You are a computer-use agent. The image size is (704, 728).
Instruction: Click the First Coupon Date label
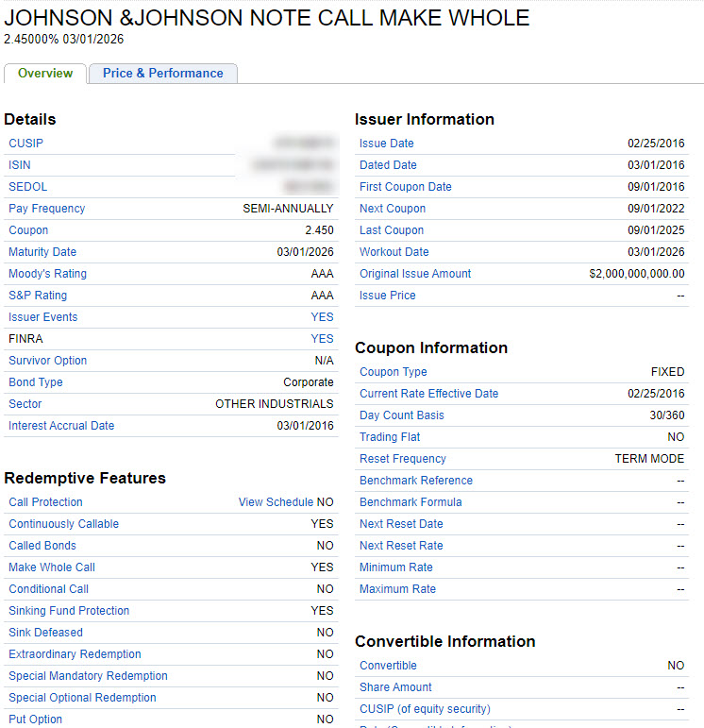pyautogui.click(x=405, y=187)
